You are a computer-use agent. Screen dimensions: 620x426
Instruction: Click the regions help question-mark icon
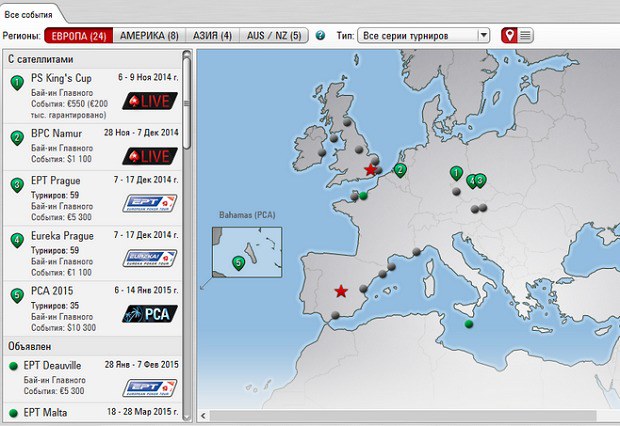[320, 36]
